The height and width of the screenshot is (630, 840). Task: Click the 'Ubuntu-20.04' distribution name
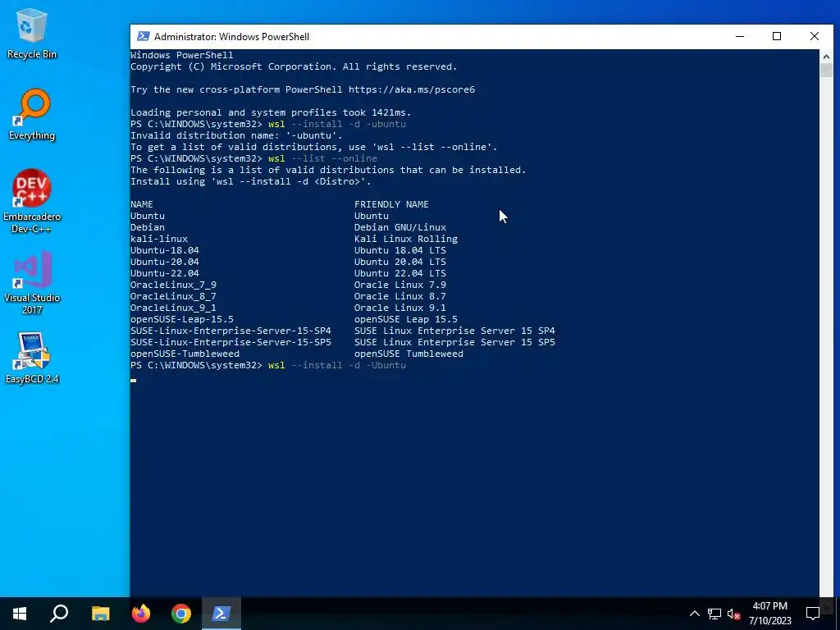point(164,262)
